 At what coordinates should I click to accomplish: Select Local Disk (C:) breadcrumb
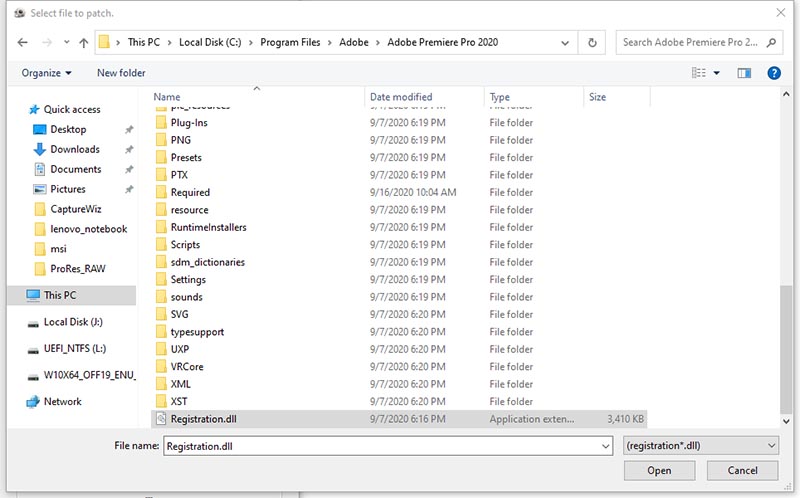coord(210,42)
